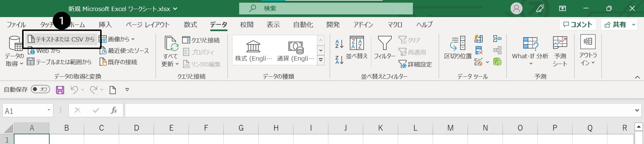Image resolution: width=644 pixels, height=144 pixels.
Task: Click the Web から data source button
Action: pyautogui.click(x=45, y=51)
